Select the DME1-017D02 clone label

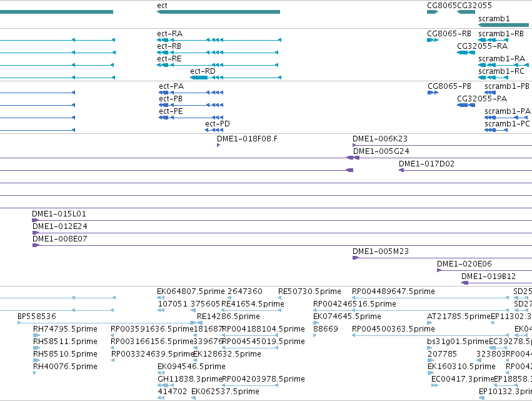(426, 164)
